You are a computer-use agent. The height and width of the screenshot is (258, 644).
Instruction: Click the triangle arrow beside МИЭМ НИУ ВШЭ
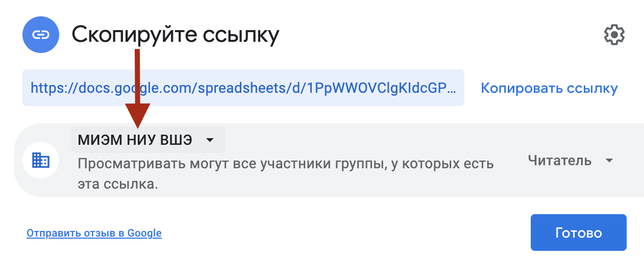[209, 140]
